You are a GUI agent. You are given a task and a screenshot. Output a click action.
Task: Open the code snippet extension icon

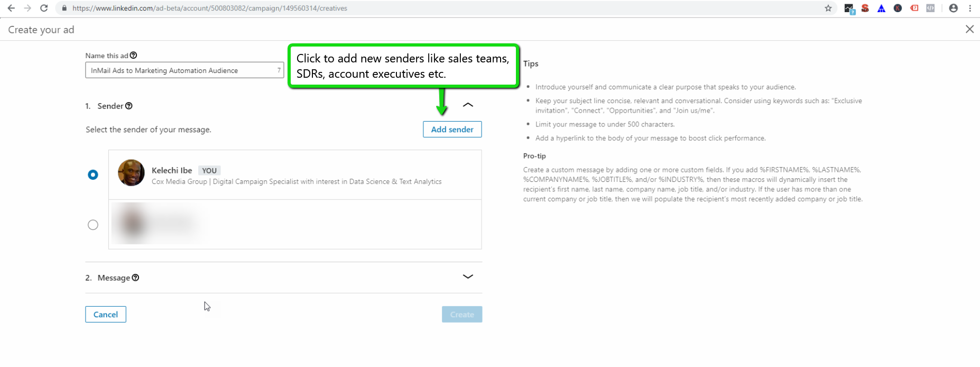click(930, 8)
